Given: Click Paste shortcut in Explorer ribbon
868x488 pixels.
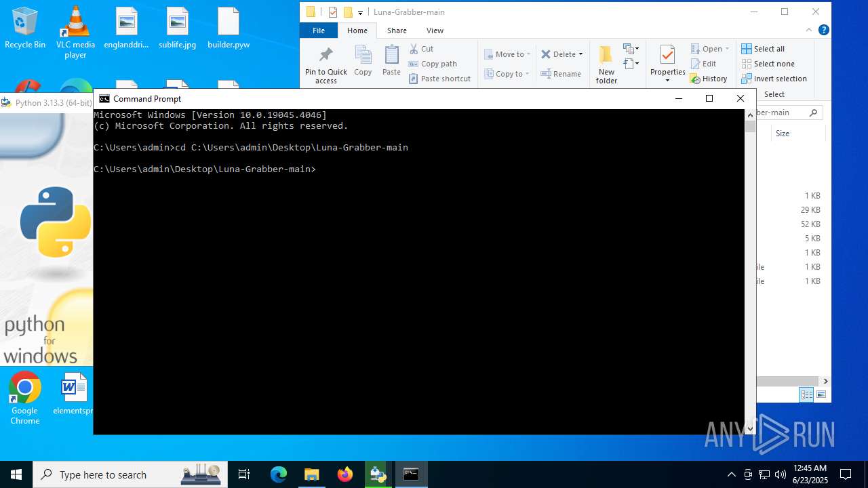Looking at the screenshot, I should pos(439,79).
